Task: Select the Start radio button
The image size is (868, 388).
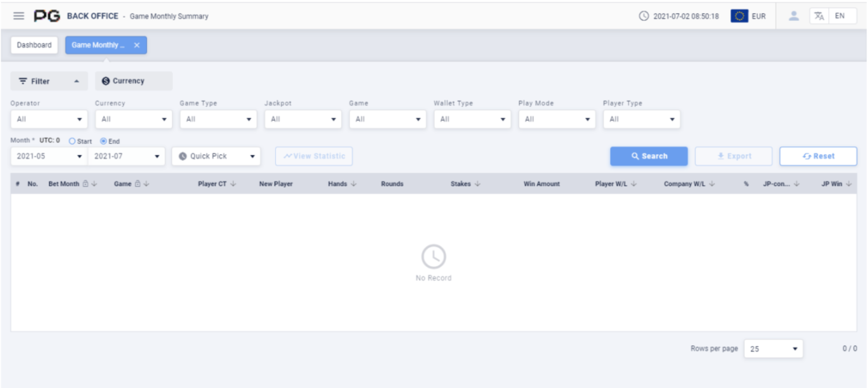Action: 72,141
